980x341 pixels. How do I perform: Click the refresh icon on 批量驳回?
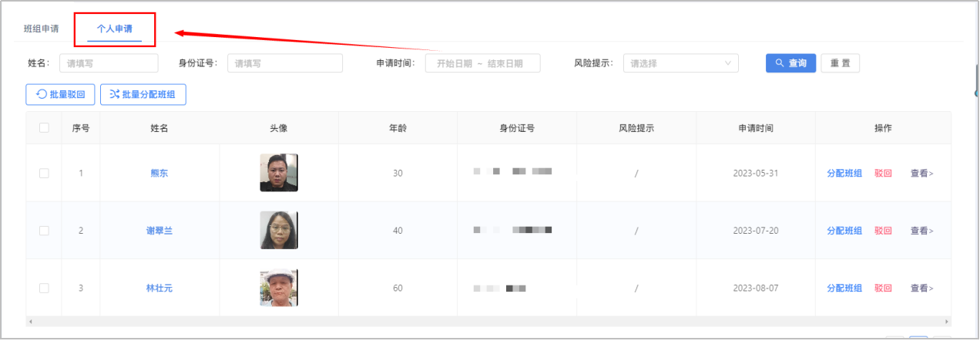[x=42, y=95]
